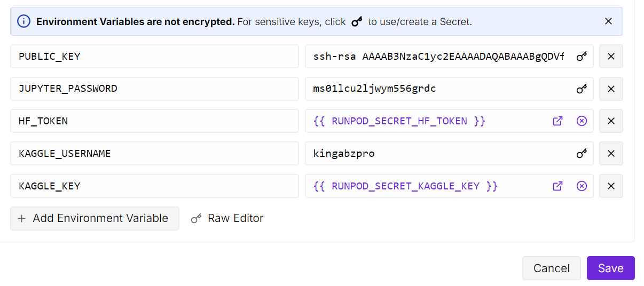Clear the KAGGLE_KEY secret reference
644x286 pixels.
pos(582,186)
